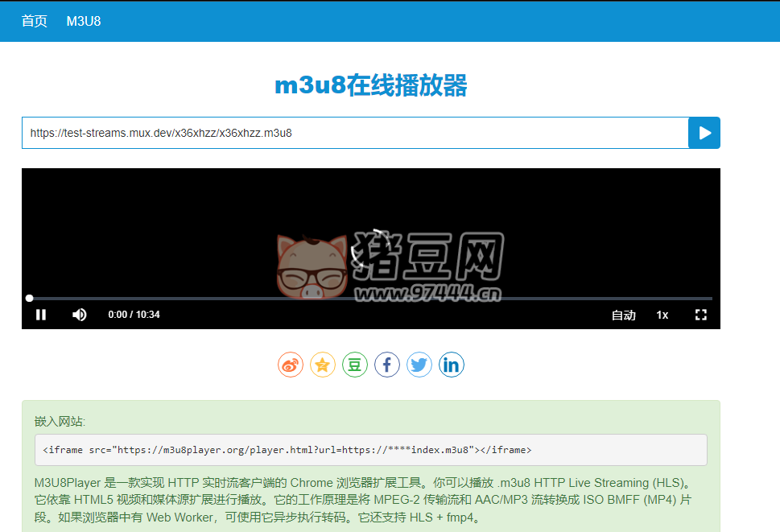Screen dimensions: 780x532
Task: Open the 首页 navigation item
Action: click(x=34, y=21)
